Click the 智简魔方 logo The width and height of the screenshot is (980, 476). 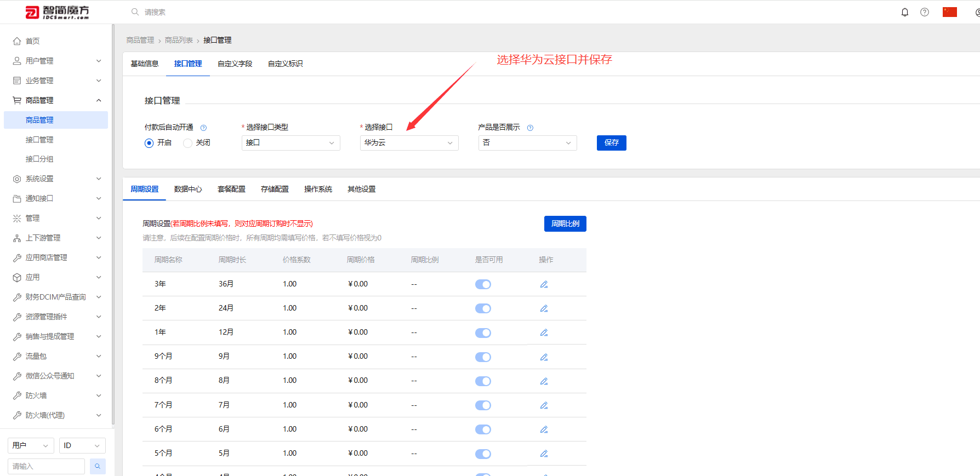(x=58, y=12)
